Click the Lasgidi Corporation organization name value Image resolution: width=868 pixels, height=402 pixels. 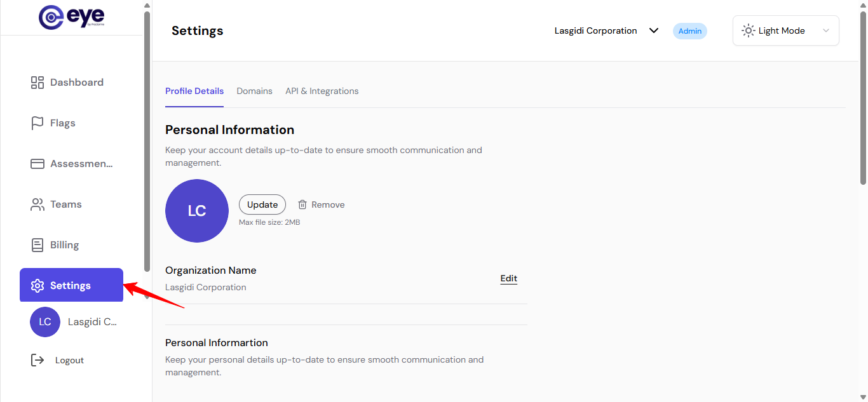click(206, 287)
